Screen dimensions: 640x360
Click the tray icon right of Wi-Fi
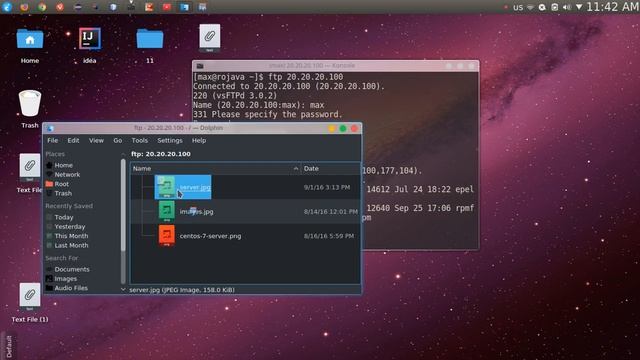(x=542, y=7)
